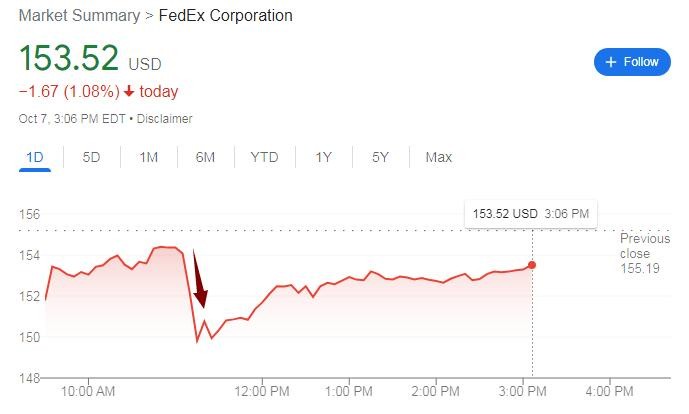Viewport: 689px width, 414px height.
Task: Click the 12:00 PM axis label
Action: coord(262,390)
